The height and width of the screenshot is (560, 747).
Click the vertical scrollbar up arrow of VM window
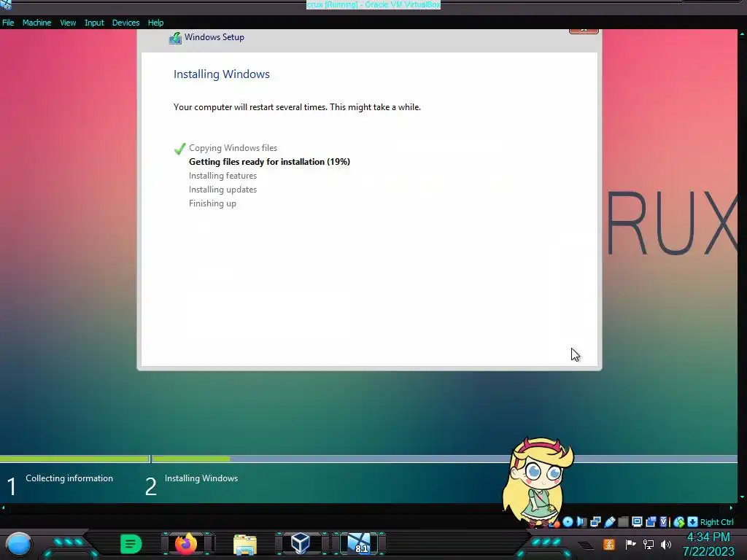click(742, 34)
